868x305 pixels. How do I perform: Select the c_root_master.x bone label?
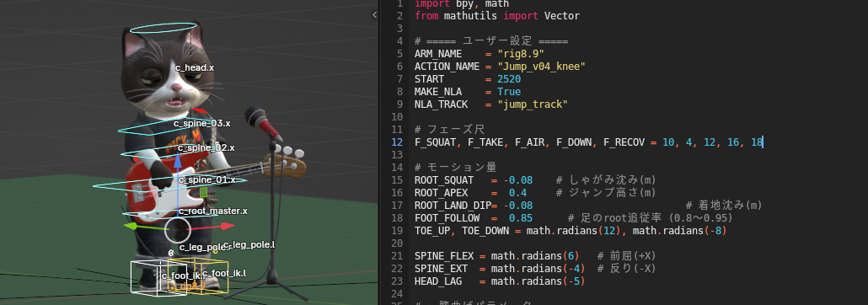click(213, 211)
